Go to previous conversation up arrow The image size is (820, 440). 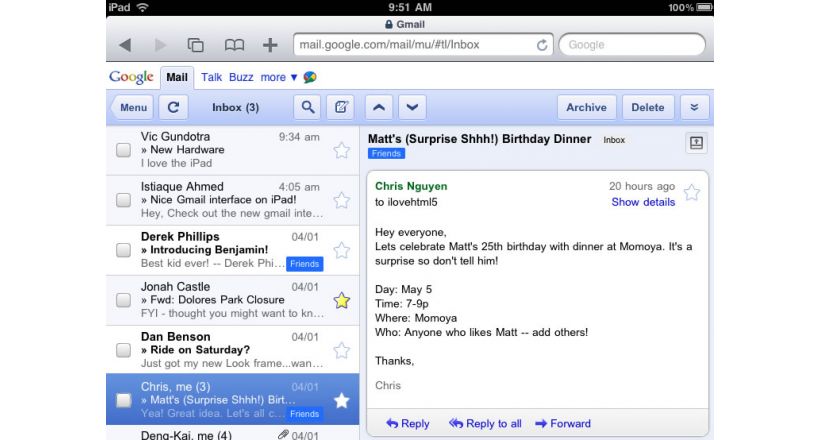[379, 107]
